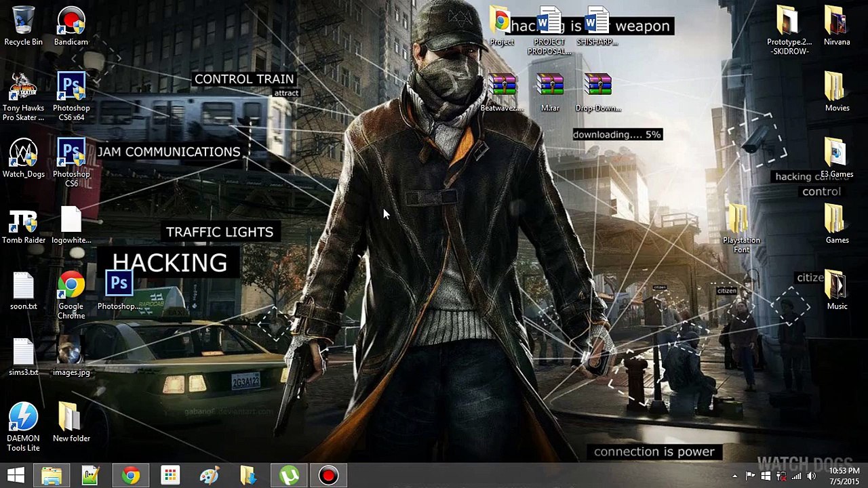The image size is (868, 488).
Task: Open the battery power tray icon
Action: pos(781,476)
